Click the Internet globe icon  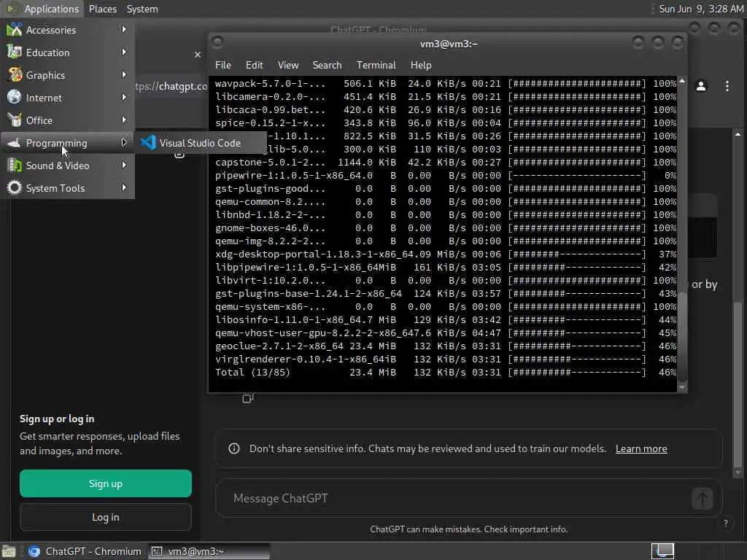(15, 97)
